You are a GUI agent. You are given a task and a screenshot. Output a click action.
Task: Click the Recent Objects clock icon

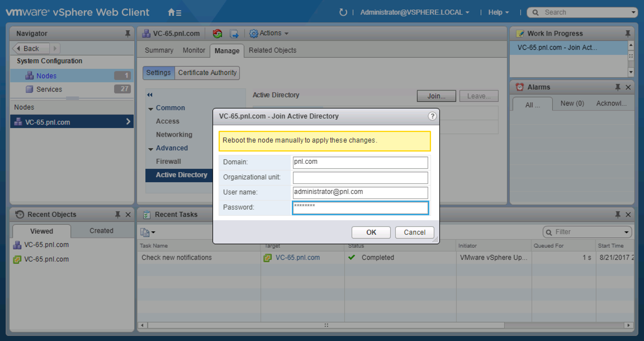(20, 215)
